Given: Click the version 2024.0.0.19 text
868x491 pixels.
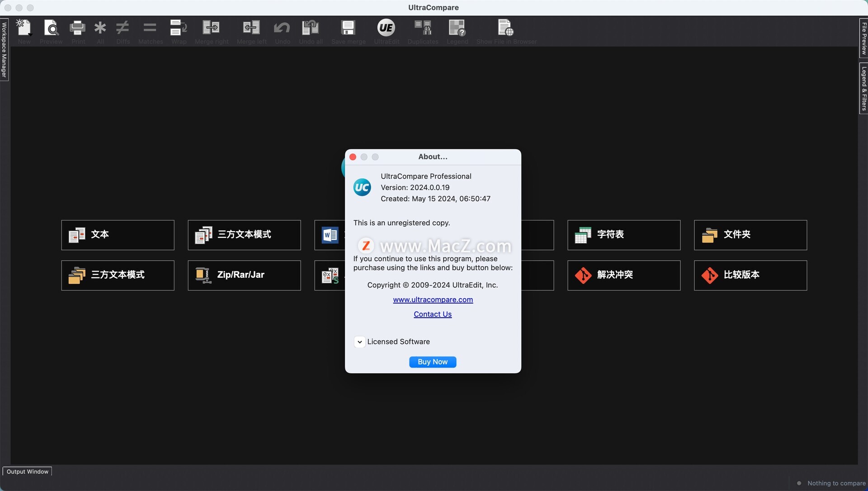Looking at the screenshot, I should (x=415, y=187).
